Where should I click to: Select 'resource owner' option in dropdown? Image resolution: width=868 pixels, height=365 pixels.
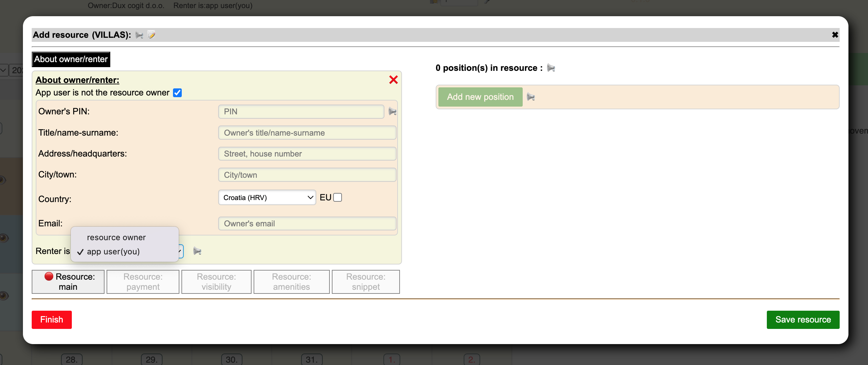116,237
